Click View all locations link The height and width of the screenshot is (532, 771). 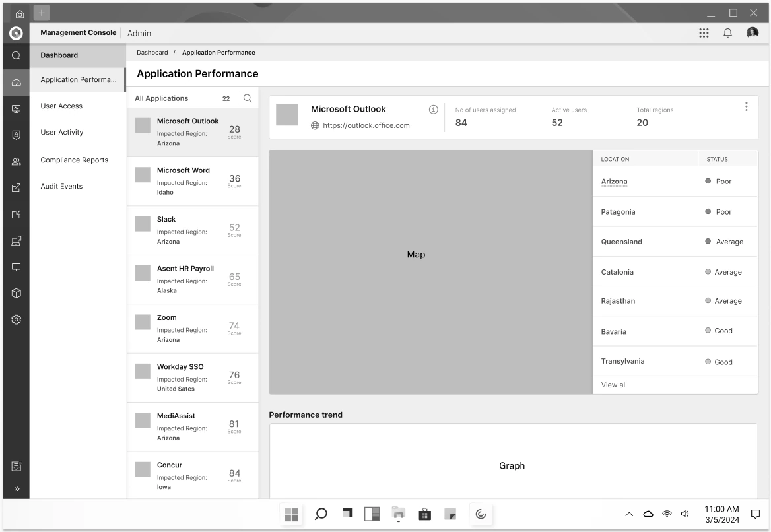click(614, 385)
